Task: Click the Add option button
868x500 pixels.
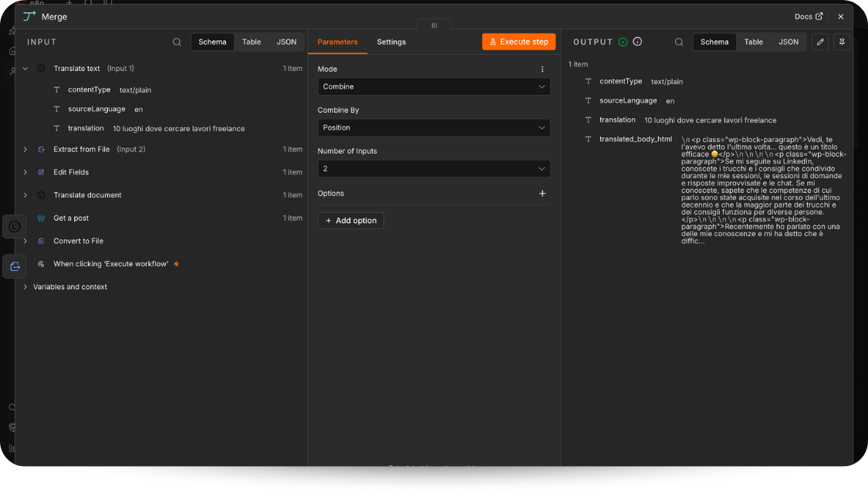Action: (351, 221)
